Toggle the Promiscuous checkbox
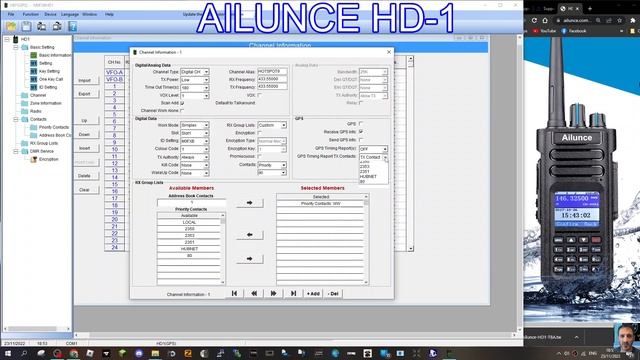Viewport: 640px width, 360px height. (x=260, y=156)
